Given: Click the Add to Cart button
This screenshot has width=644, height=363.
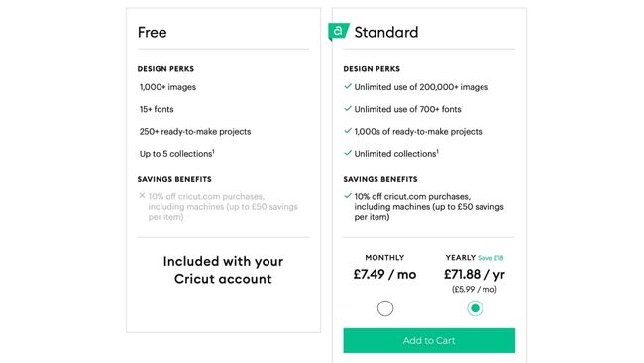Looking at the screenshot, I should tap(429, 340).
